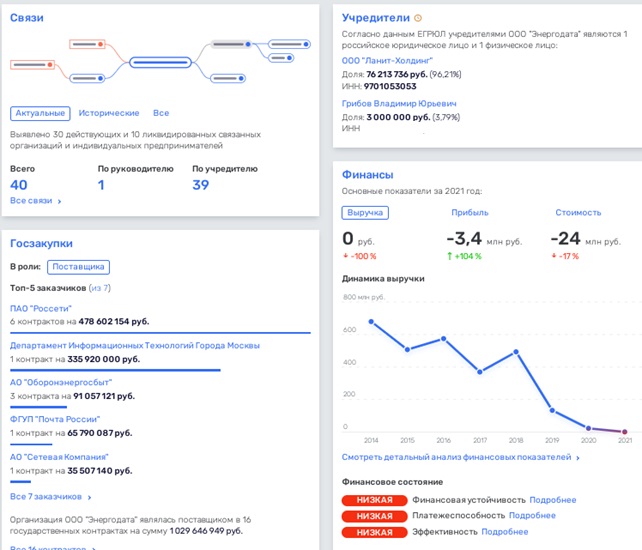Click the central node in connections diagram
The width and height of the screenshot is (642, 550).
160,63
